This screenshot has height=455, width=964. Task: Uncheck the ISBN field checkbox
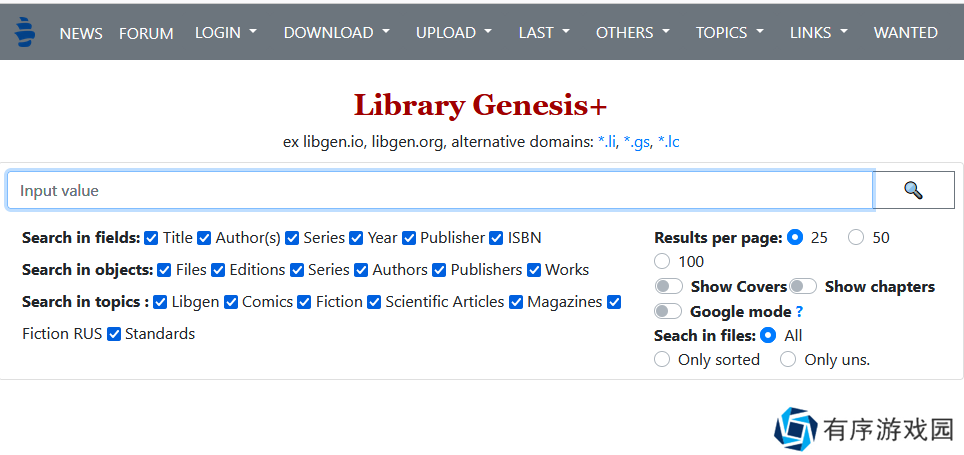[496, 238]
